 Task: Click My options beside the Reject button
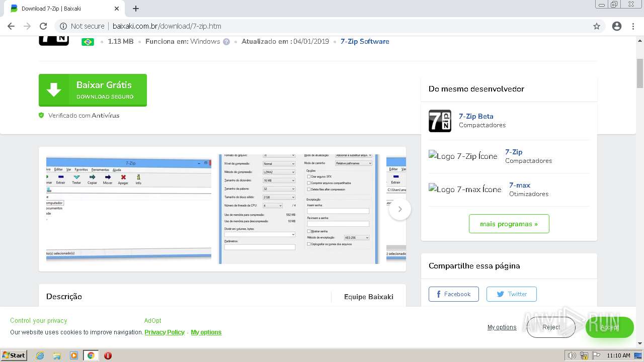(502, 327)
